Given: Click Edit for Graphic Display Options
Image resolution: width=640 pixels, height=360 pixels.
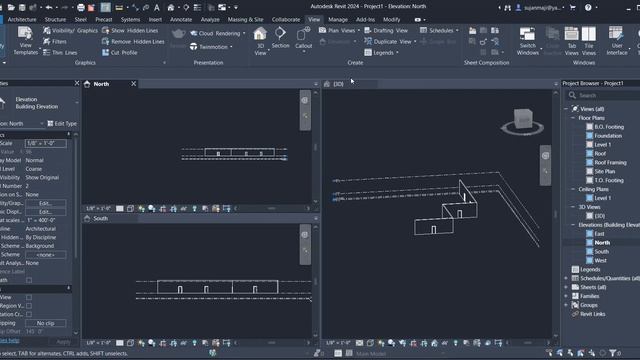Looking at the screenshot, I should click(46, 212).
